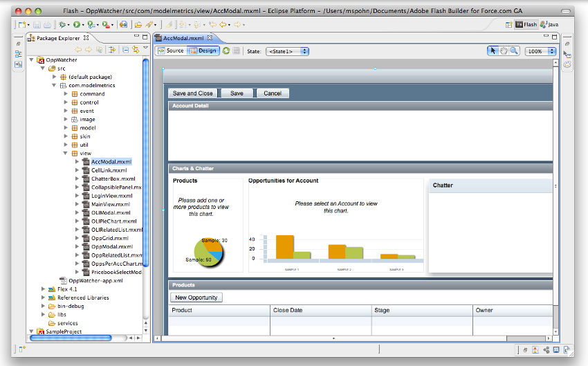The image size is (588, 366).
Task: Click the green Run button icon
Action: (77, 25)
